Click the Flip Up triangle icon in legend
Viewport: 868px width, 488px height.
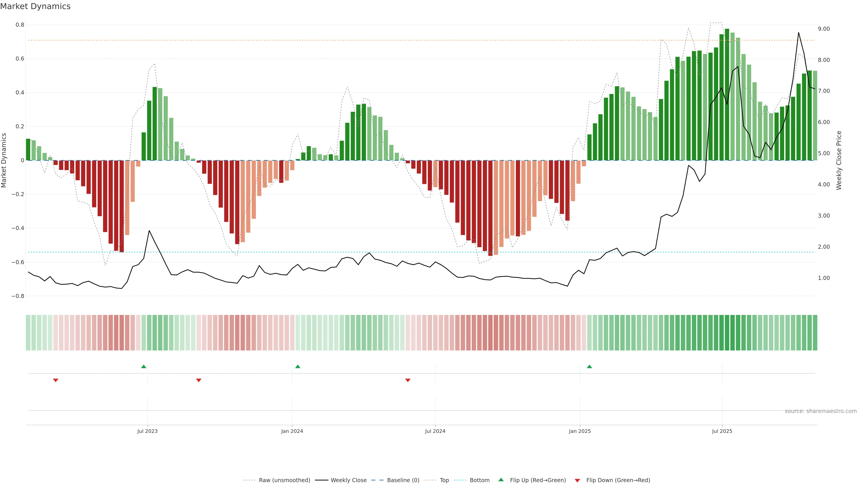pyautogui.click(x=501, y=480)
